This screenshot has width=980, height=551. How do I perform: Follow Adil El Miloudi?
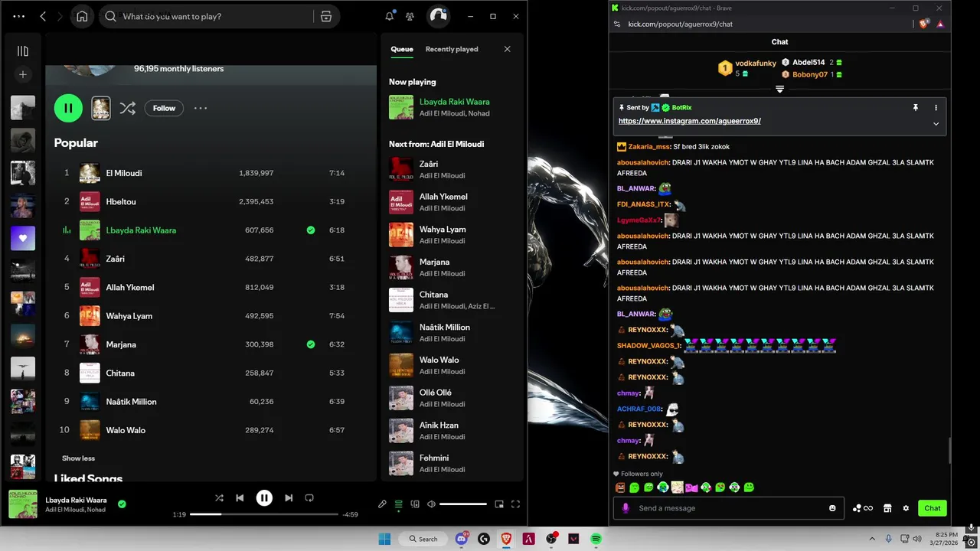pyautogui.click(x=164, y=108)
